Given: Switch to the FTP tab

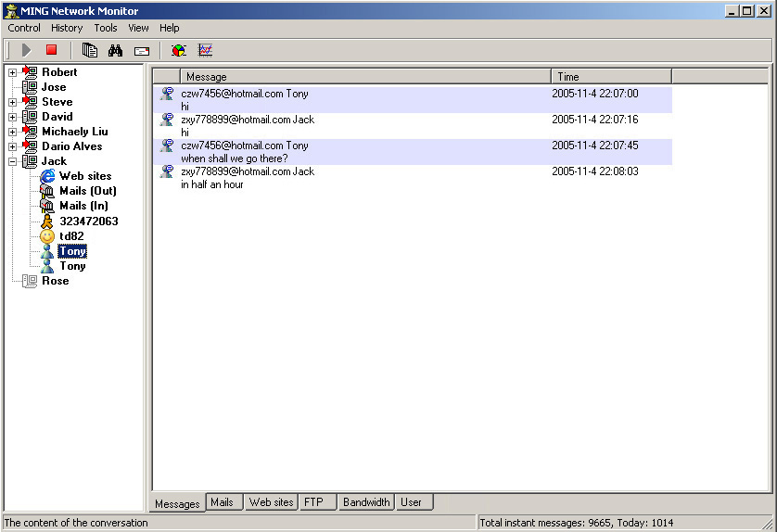Looking at the screenshot, I should (314, 502).
